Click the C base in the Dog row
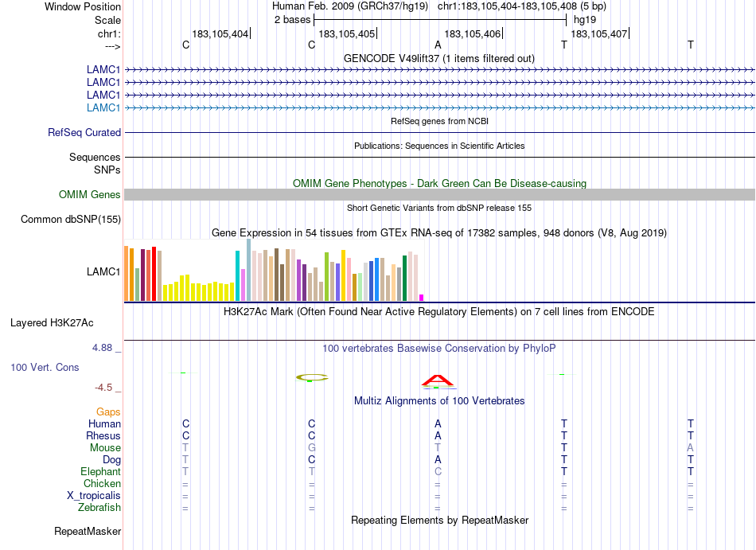756x550 pixels. (312, 460)
